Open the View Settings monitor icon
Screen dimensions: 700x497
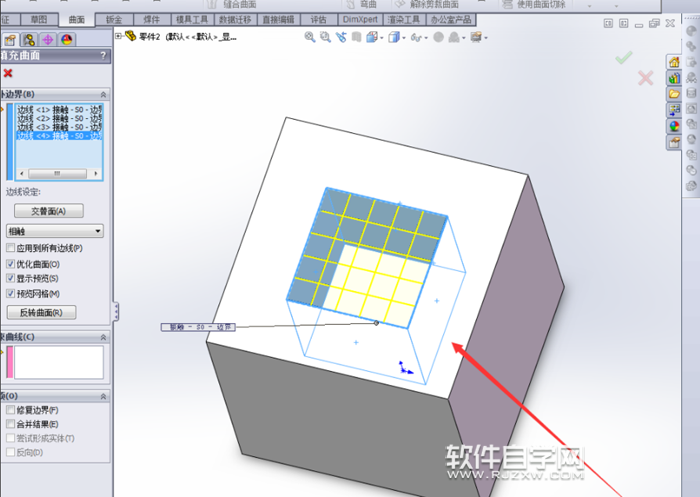[476, 37]
